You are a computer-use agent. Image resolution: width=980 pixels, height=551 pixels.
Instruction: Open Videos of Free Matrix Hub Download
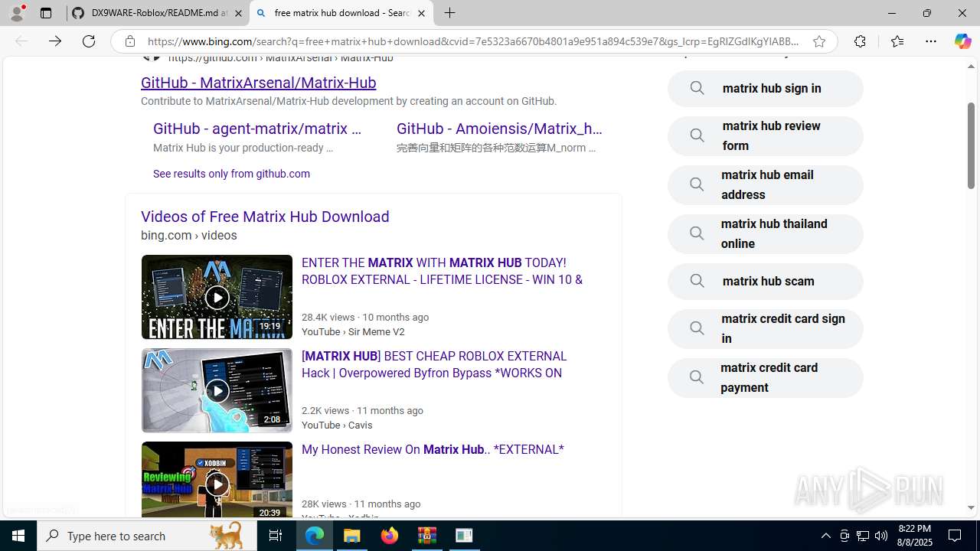click(265, 217)
